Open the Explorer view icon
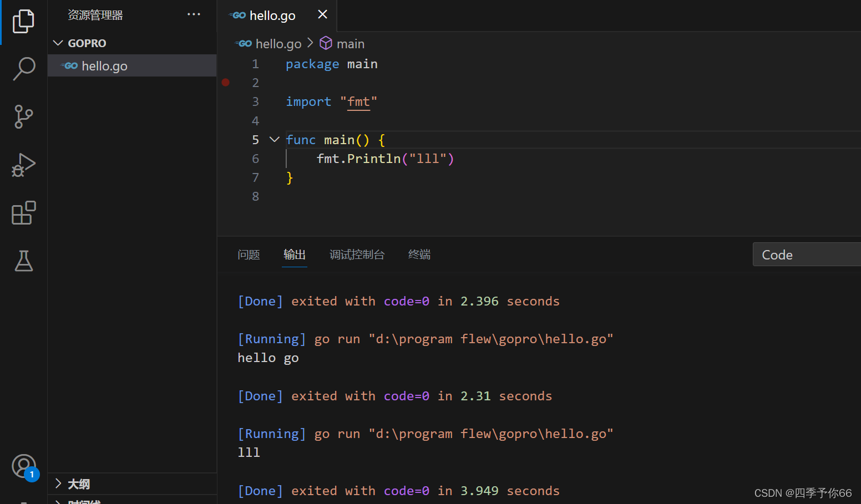Viewport: 861px width, 504px height. (x=23, y=21)
